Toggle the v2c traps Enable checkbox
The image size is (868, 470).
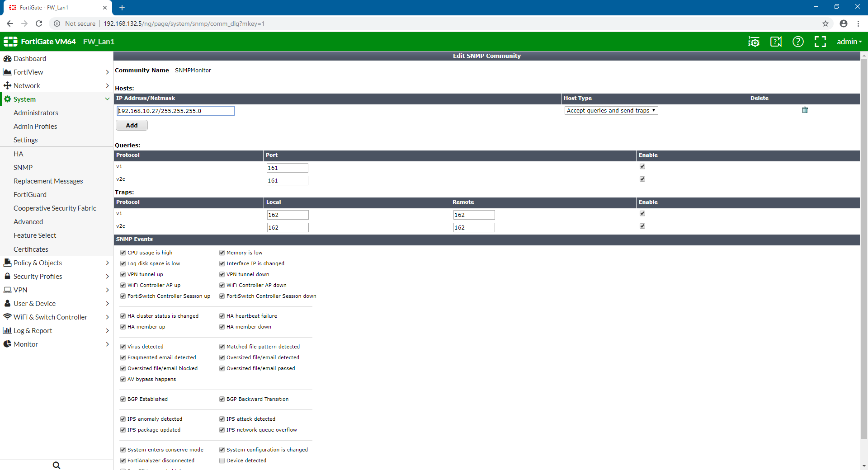coord(642,226)
